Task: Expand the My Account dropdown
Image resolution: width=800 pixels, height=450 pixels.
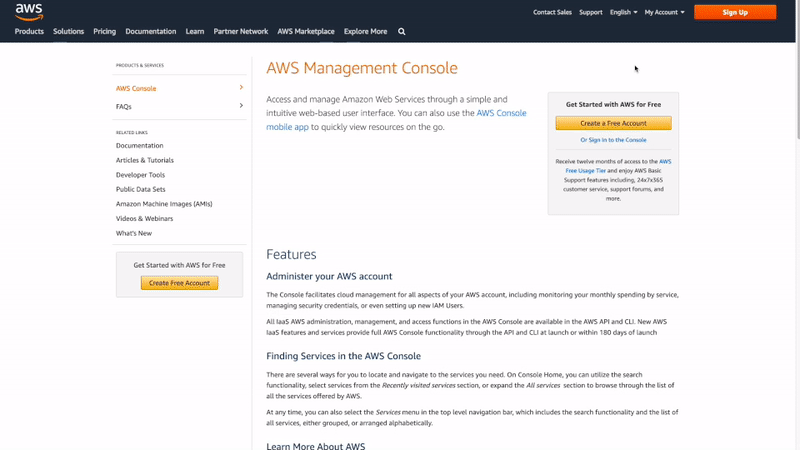Action: point(664,12)
